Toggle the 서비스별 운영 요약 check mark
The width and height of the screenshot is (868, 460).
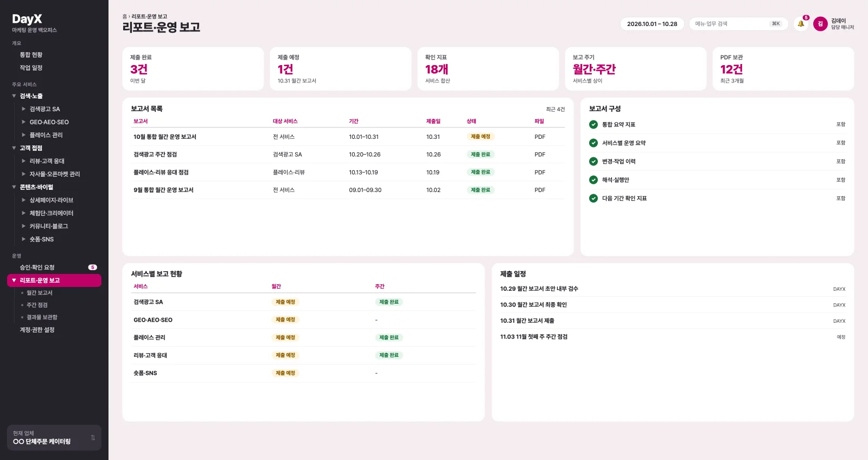[593, 143]
